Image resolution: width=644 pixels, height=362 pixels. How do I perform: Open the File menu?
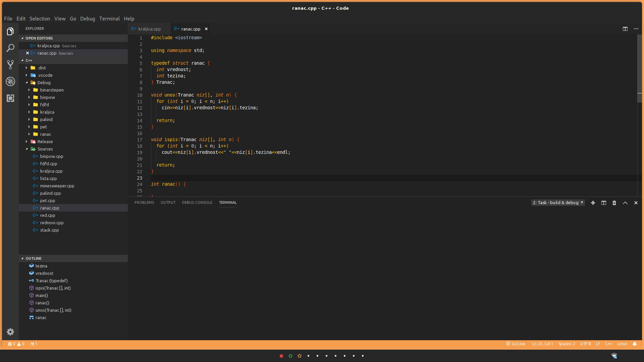(x=8, y=19)
